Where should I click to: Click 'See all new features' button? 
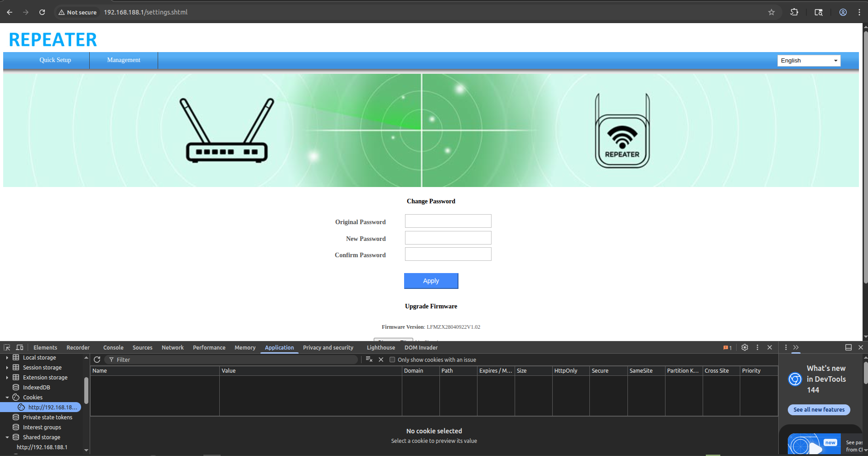[819, 410]
